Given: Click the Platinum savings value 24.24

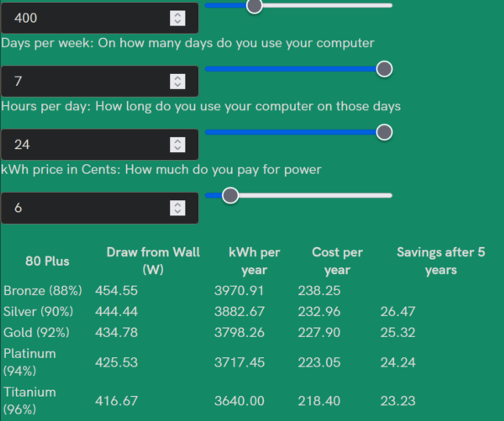Looking at the screenshot, I should (x=398, y=362).
